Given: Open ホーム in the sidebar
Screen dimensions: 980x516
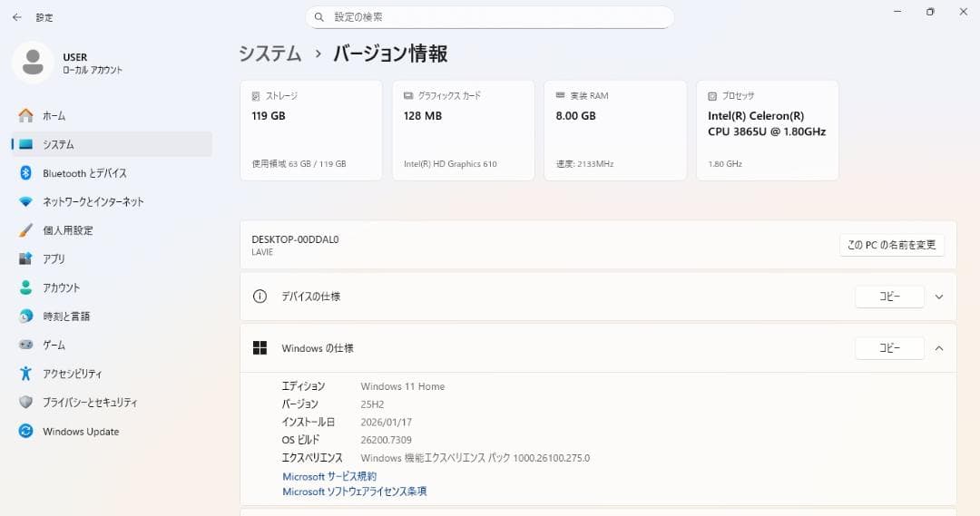Looking at the screenshot, I should (113, 115).
